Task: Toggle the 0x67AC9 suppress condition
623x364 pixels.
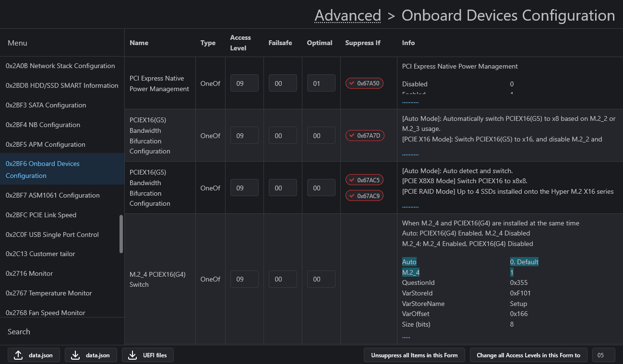Action: (364, 196)
